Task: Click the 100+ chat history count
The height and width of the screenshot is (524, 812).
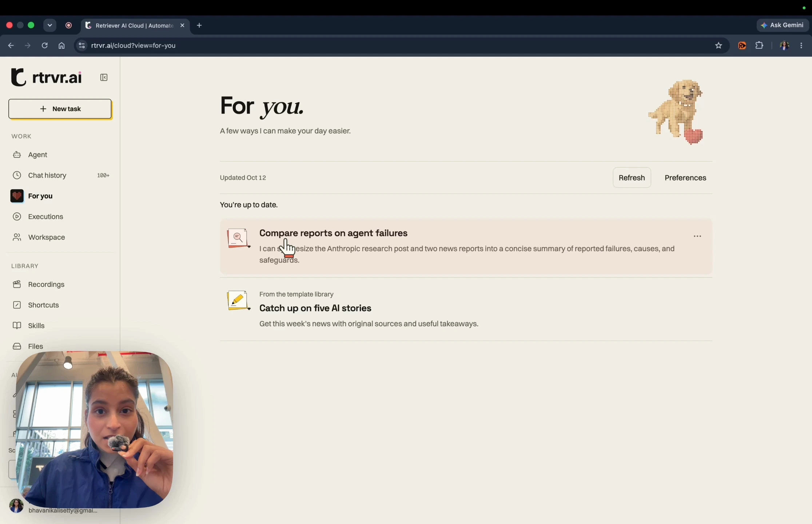Action: [103, 175]
